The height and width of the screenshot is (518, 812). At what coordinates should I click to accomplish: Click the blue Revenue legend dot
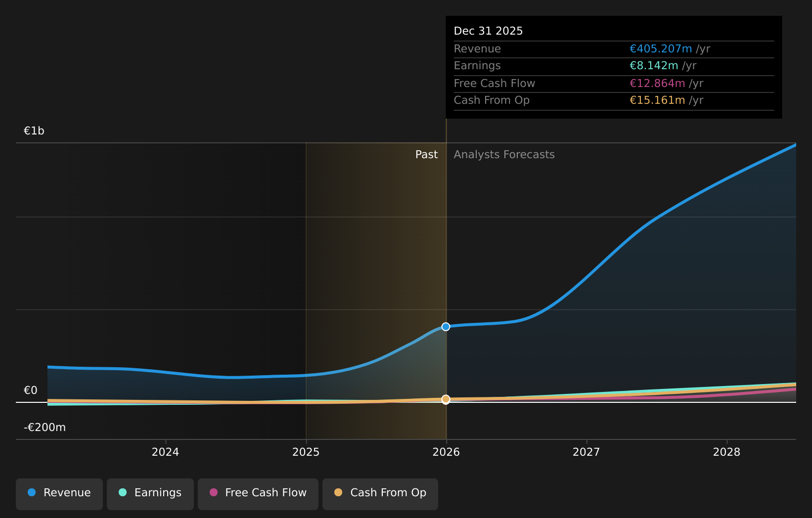(32, 492)
